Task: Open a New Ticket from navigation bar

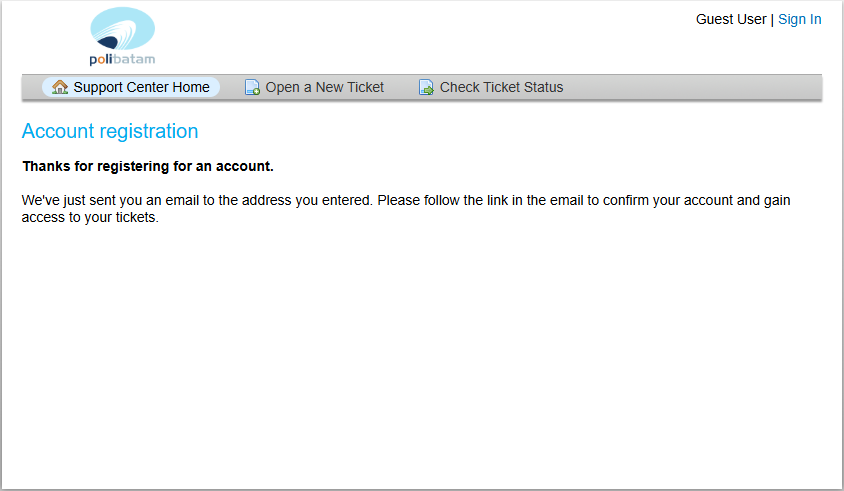Action: 324,87
